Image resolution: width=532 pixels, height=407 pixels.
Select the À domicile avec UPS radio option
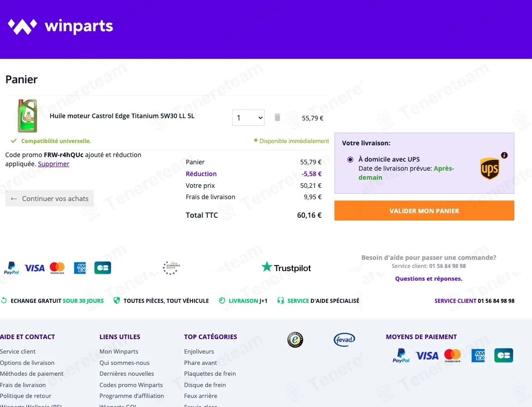[350, 159]
